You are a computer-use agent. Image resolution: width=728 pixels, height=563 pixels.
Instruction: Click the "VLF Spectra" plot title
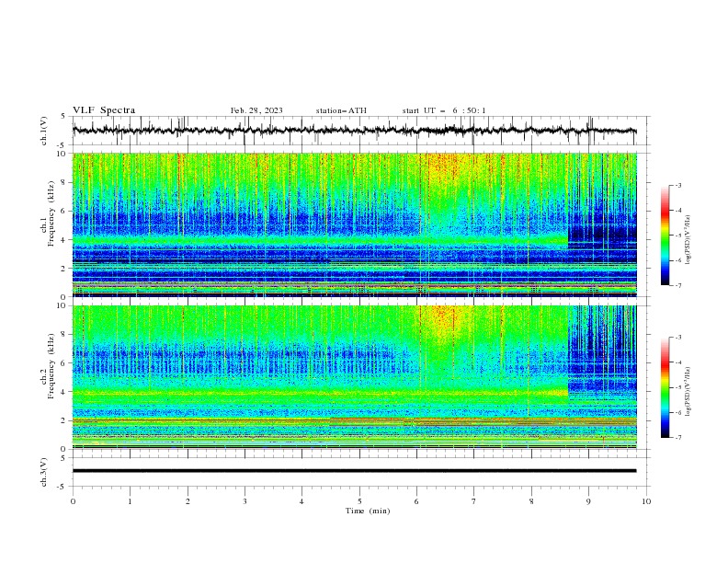click(x=104, y=110)
